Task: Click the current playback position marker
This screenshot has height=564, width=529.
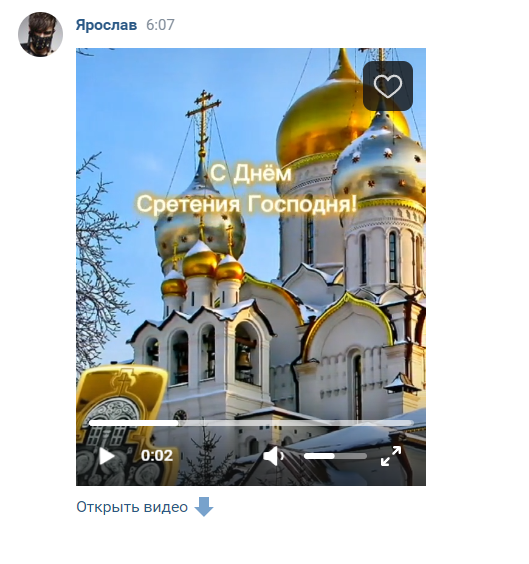Action: tap(177, 423)
